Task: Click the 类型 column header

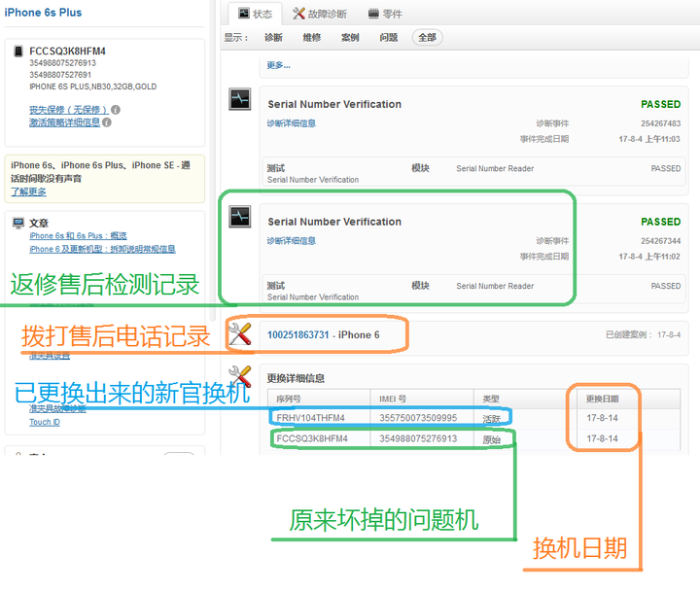Action: pos(491,399)
